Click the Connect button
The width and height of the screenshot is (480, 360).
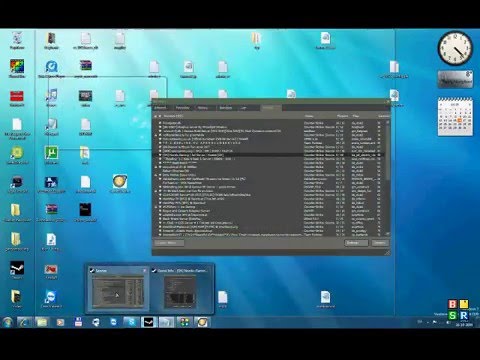[379, 243]
